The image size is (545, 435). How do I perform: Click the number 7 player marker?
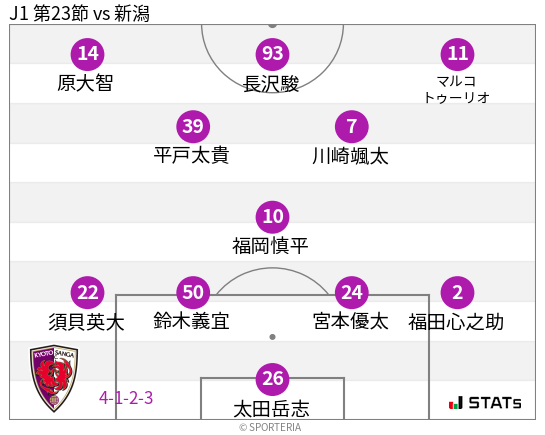point(352,126)
